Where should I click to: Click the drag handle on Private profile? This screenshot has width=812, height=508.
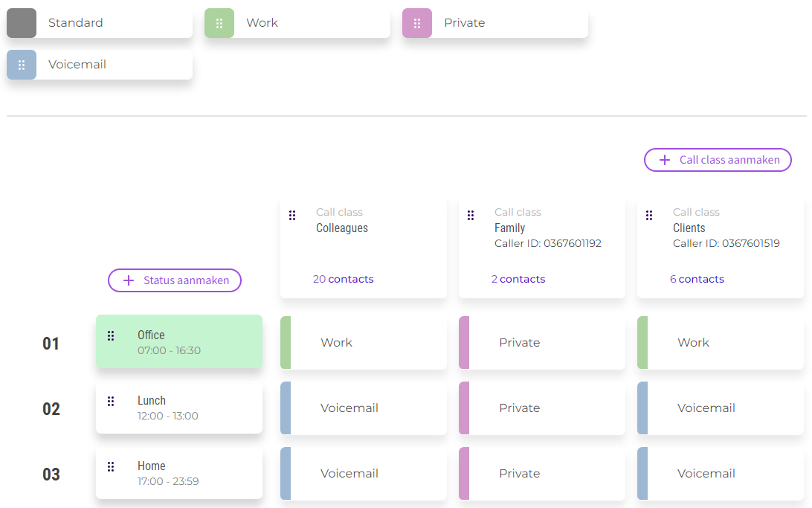[x=417, y=23]
